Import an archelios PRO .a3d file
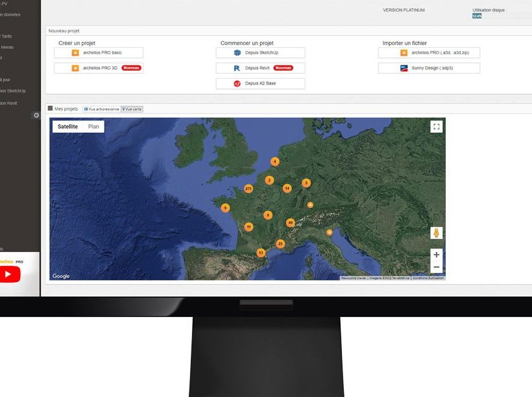The image size is (532, 397). pos(429,53)
